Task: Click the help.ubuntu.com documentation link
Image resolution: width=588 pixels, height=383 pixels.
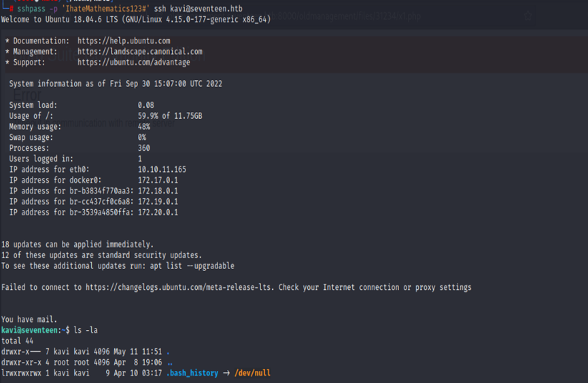Action: pyautogui.click(x=123, y=41)
